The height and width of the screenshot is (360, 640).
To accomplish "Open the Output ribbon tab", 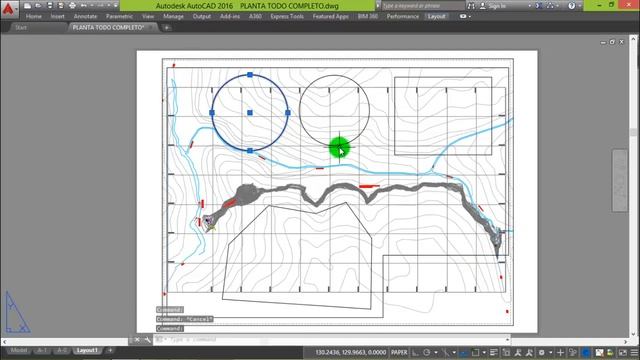I will (202, 16).
